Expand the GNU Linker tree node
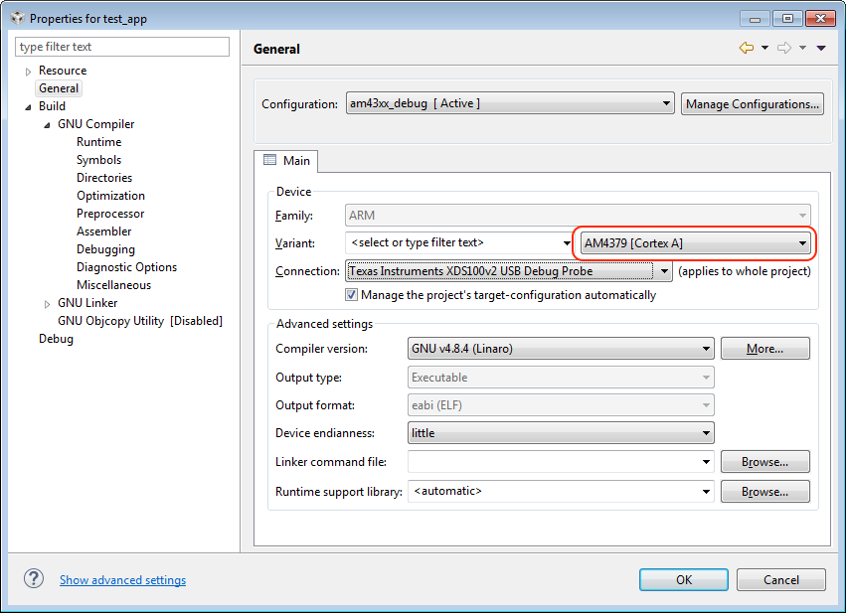The height and width of the screenshot is (616, 848). point(47,304)
